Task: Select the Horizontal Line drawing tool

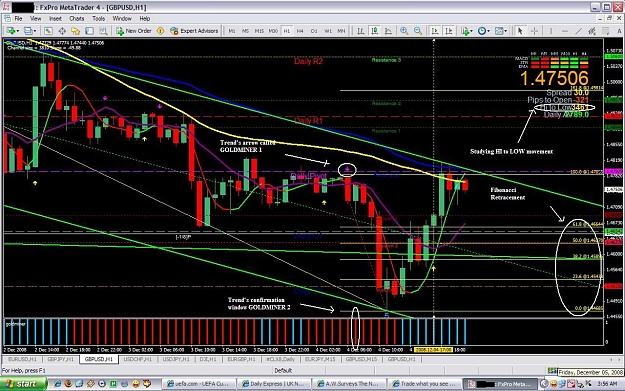Action: [x=565, y=31]
